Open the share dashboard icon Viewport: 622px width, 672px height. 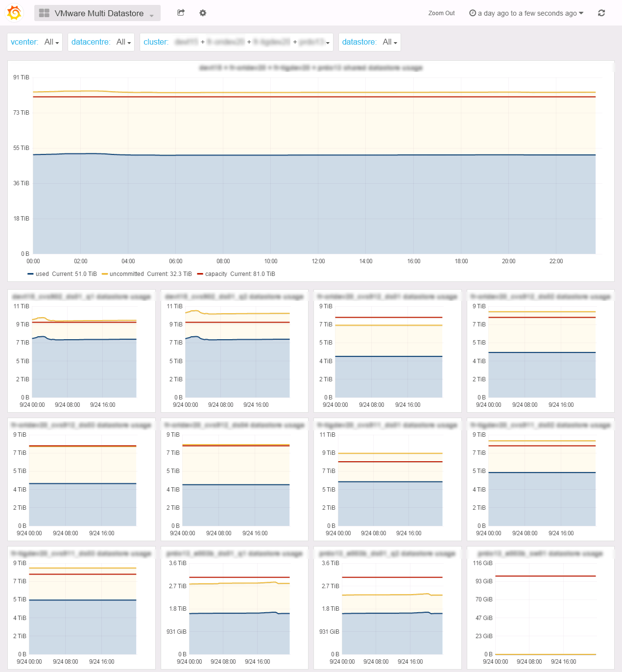click(181, 13)
